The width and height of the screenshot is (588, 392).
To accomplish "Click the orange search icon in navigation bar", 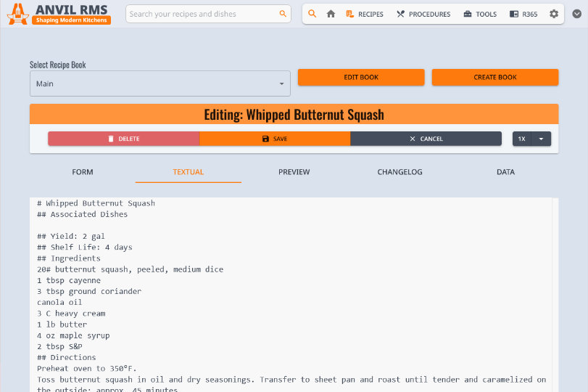I will pyautogui.click(x=312, y=14).
